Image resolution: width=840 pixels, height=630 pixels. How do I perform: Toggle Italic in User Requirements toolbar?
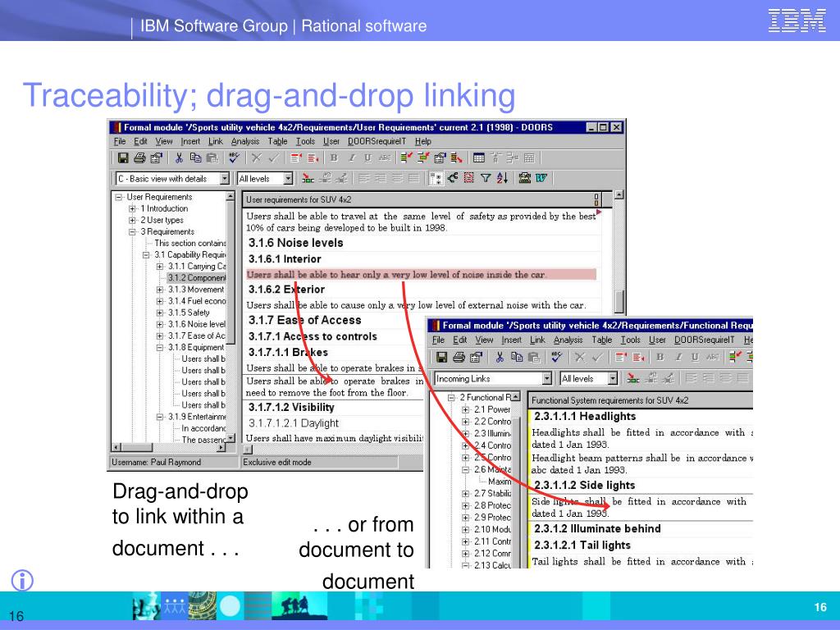click(351, 157)
